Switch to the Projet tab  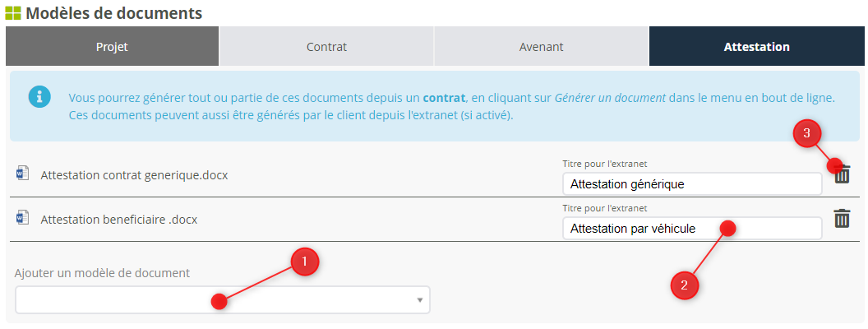pyautogui.click(x=112, y=47)
